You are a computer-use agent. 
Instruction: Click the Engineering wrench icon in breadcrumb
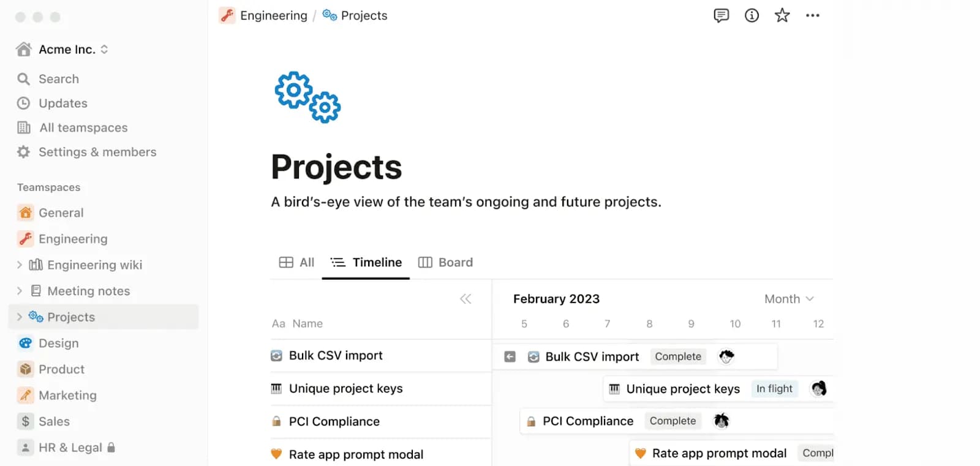(227, 15)
